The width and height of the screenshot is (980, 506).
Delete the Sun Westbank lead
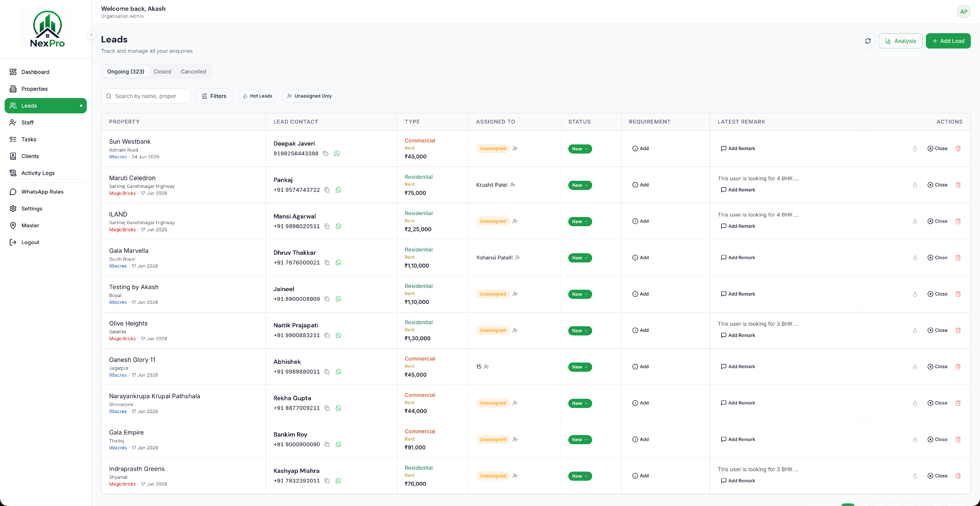click(x=958, y=149)
